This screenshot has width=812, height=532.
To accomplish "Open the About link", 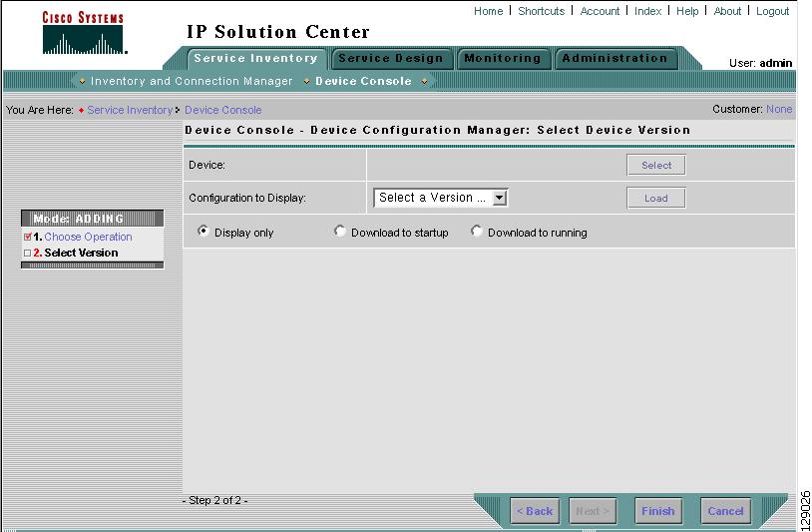I will click(x=727, y=11).
